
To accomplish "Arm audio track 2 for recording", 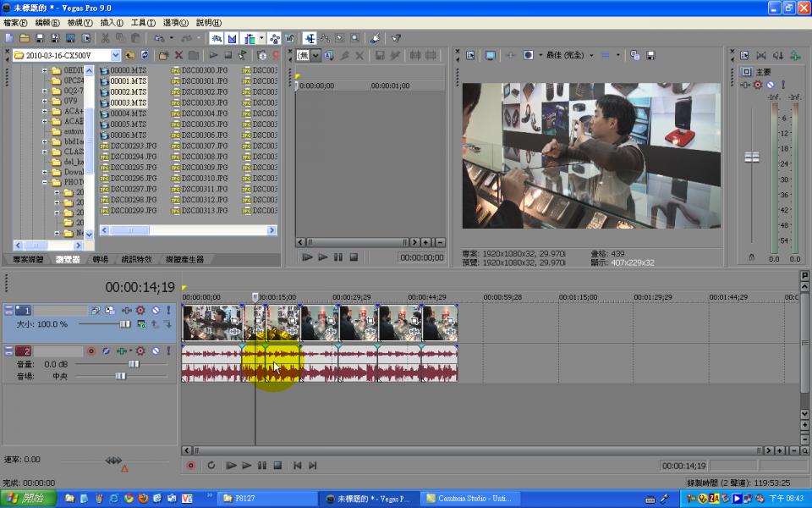I will pyautogui.click(x=91, y=351).
